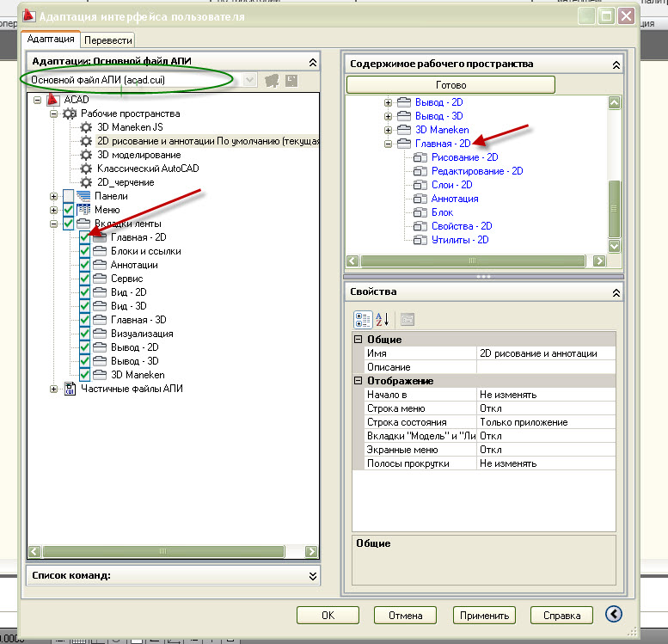Select gear icon of Классический AutoCAD workspace
Viewport: 668px width, 644px height.
pos(86,169)
